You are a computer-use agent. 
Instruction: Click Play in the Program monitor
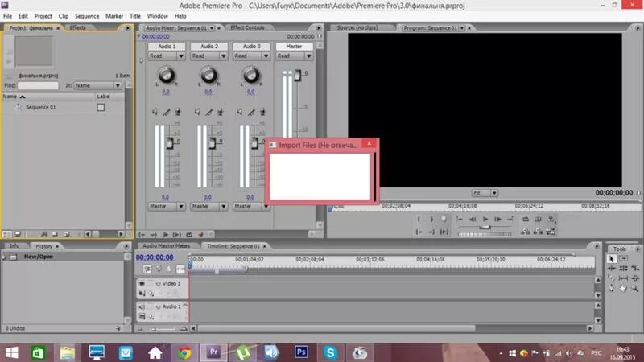coord(485,219)
